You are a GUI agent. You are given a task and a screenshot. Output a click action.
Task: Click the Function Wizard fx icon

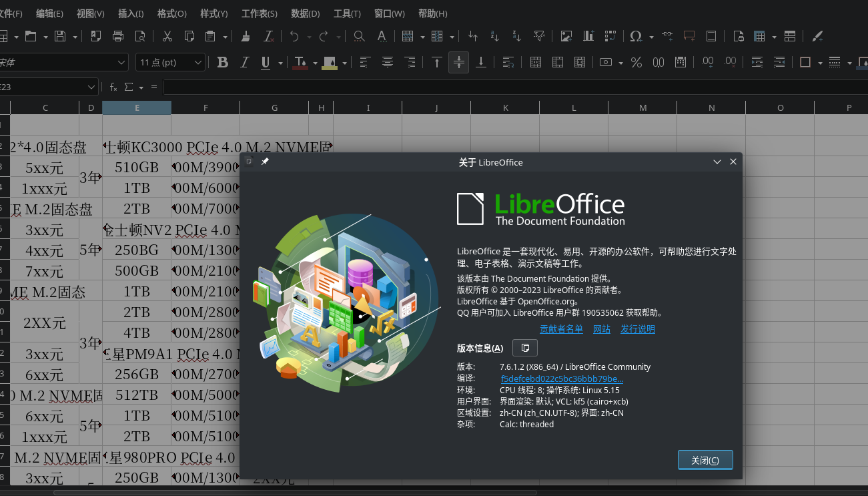click(113, 87)
